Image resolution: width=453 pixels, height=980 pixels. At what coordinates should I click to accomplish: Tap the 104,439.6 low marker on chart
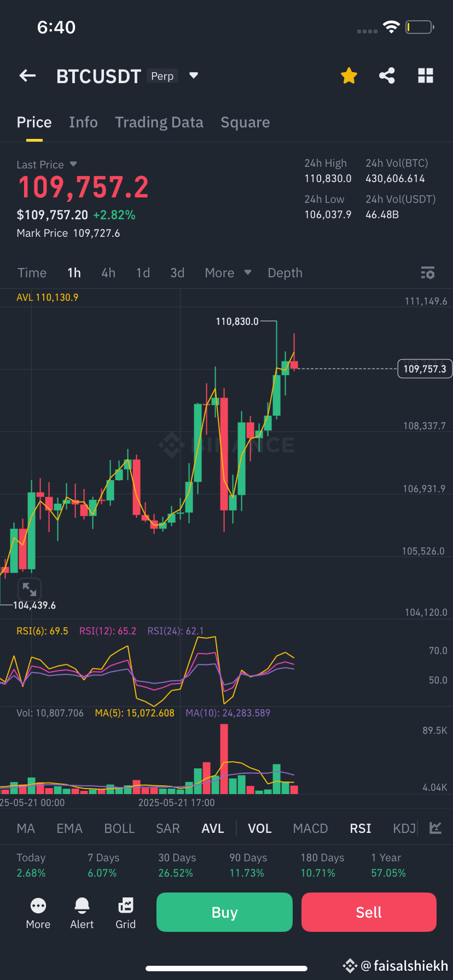[x=34, y=605]
